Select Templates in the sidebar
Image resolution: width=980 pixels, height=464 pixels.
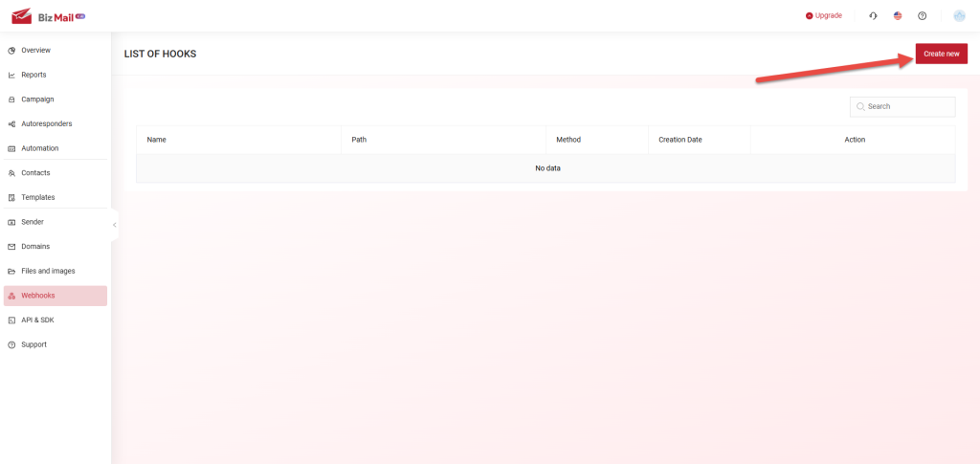click(x=37, y=197)
